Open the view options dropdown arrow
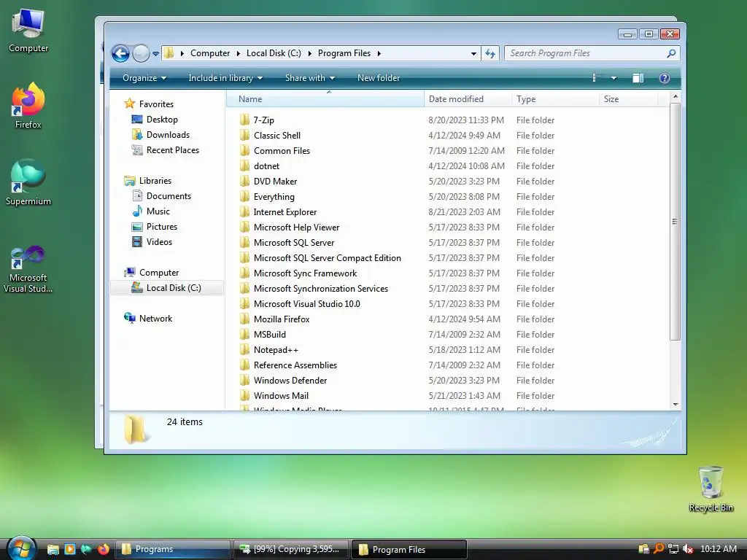Viewport: 747px width, 560px height. coord(614,78)
